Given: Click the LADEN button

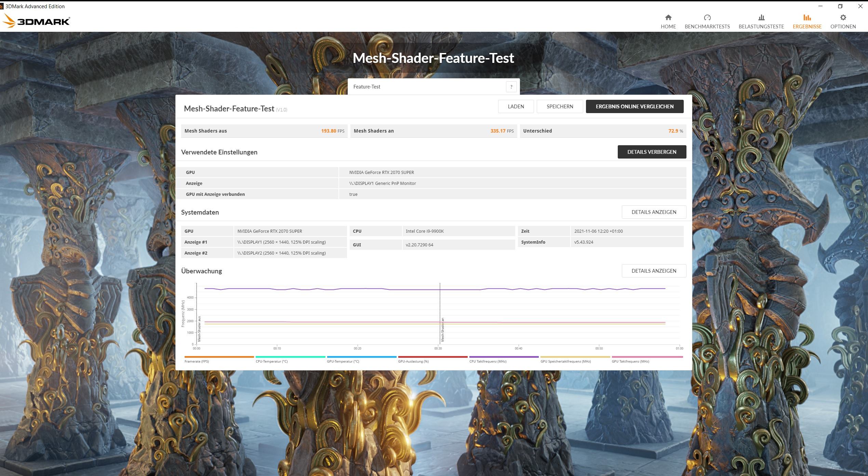Looking at the screenshot, I should click(516, 106).
